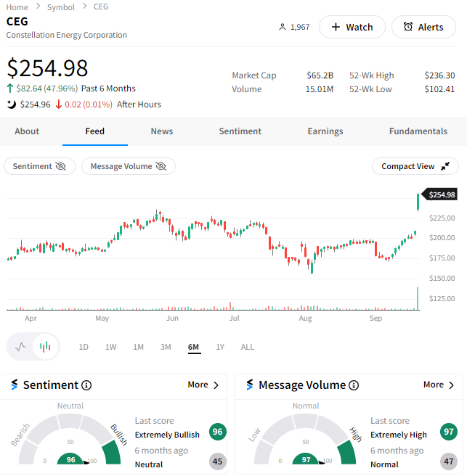Click the collapse arrows icon in Compact View
Image resolution: width=467 pixels, height=476 pixels.
pyautogui.click(x=445, y=166)
